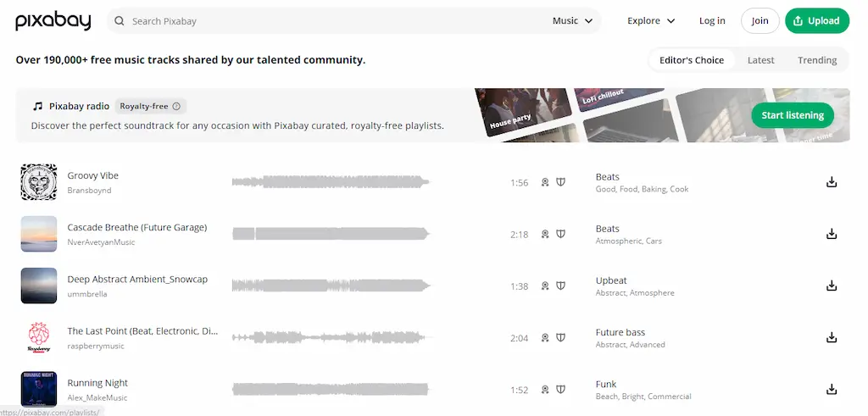Click the Join button
The image size is (868, 416).
[x=760, y=21]
